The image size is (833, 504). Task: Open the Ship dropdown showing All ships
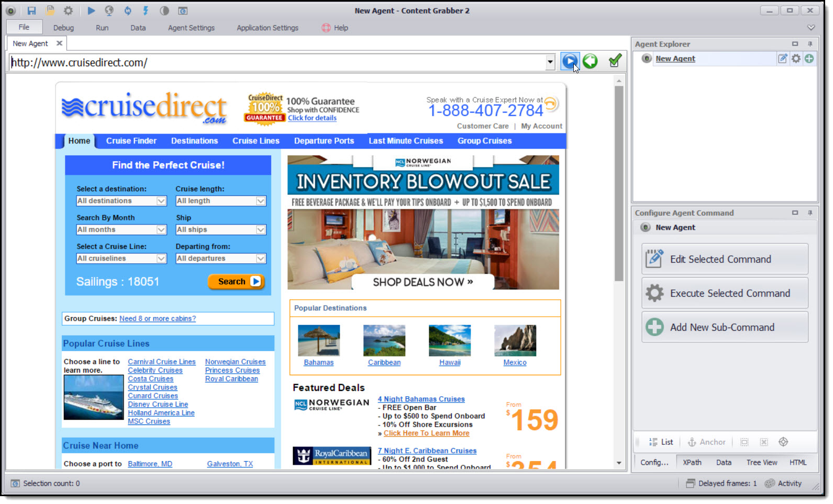click(x=221, y=230)
